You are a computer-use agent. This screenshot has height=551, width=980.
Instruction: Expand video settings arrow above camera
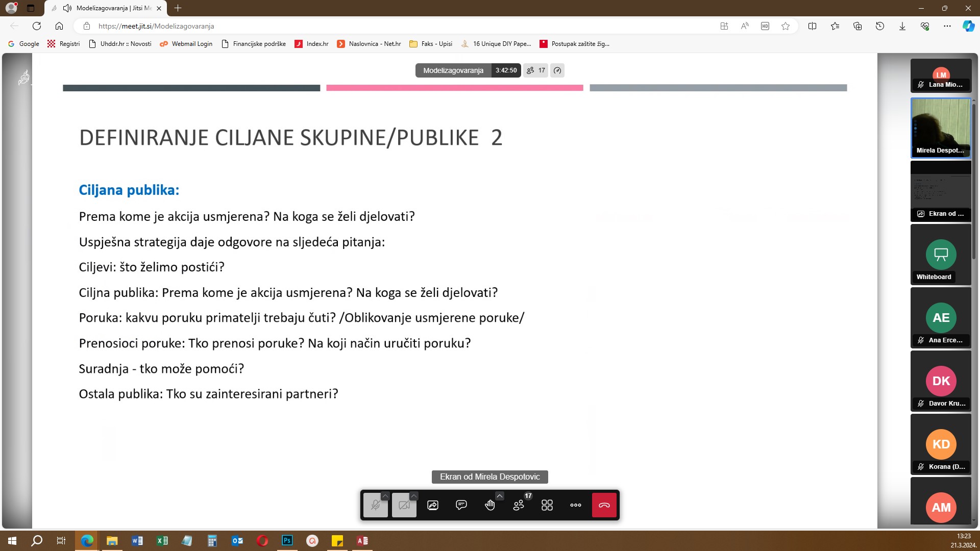click(x=414, y=495)
